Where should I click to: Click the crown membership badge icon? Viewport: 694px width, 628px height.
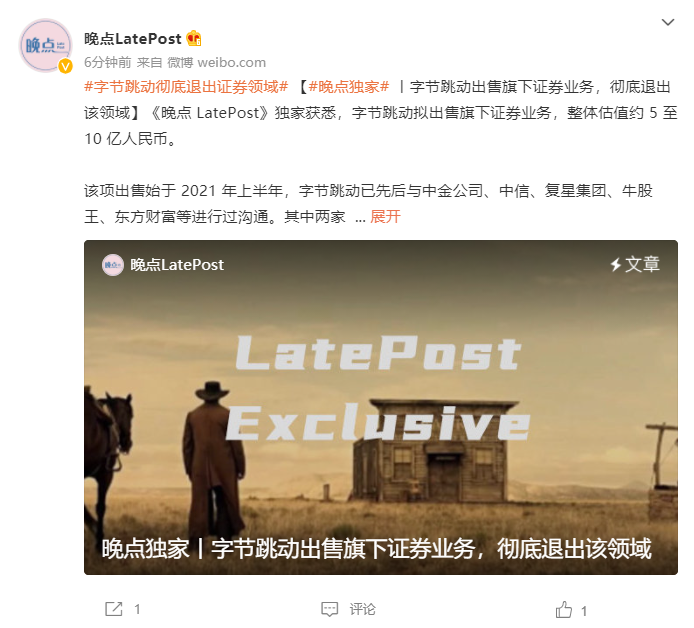tap(194, 39)
